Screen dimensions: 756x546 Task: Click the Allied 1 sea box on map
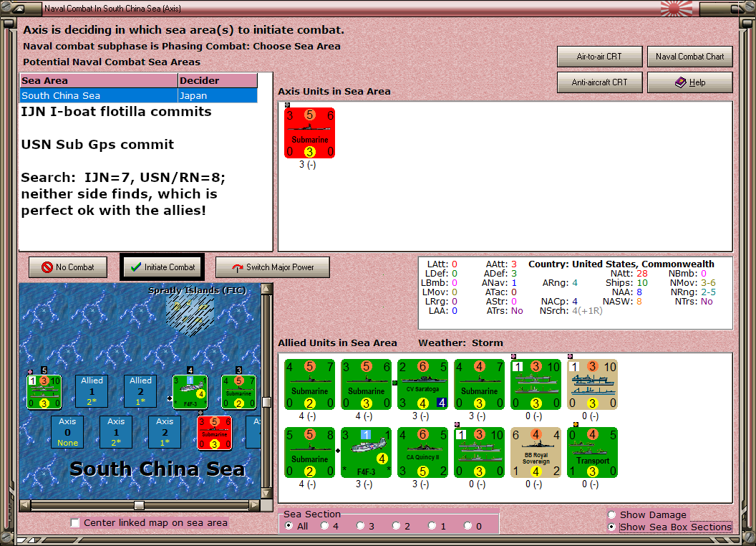[92, 391]
